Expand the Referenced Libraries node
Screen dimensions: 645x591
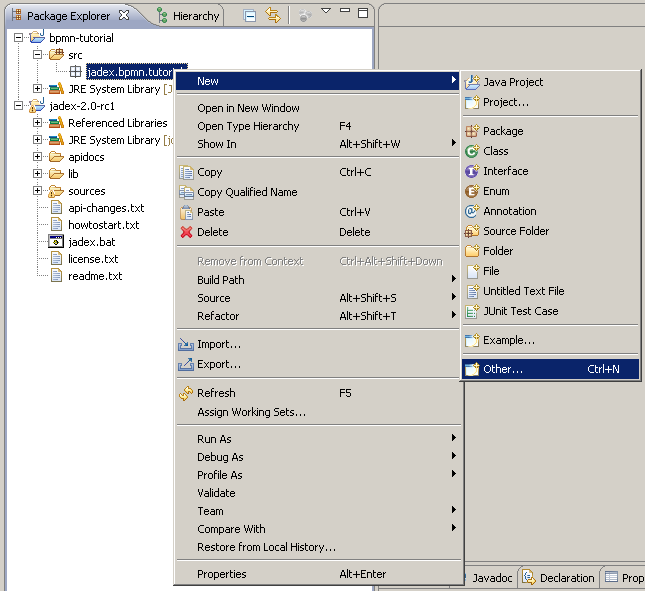pos(38,123)
